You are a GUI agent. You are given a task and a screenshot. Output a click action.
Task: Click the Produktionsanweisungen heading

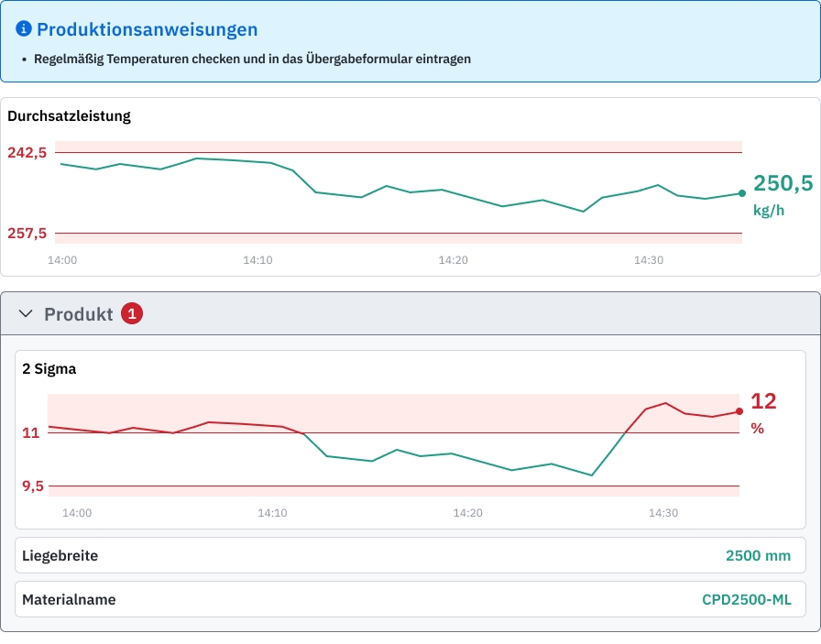147,30
